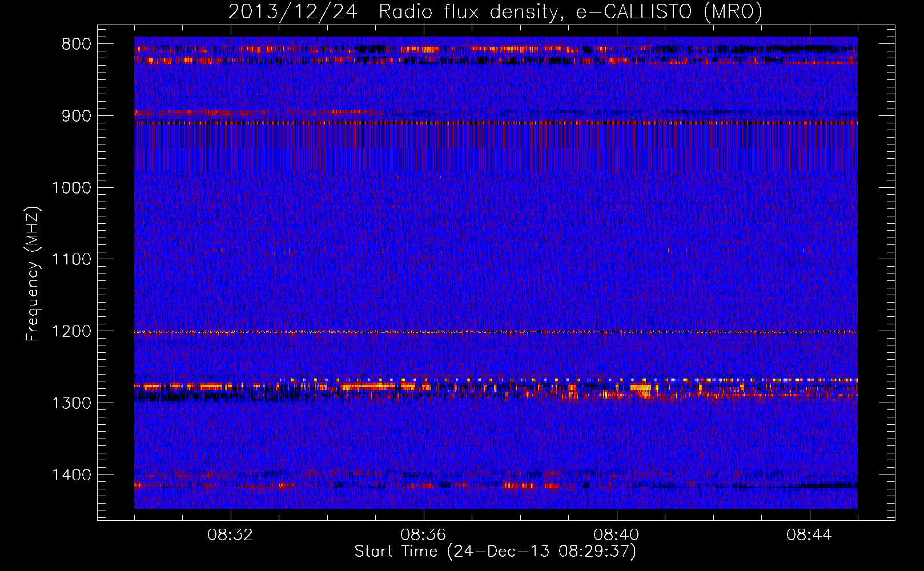Click the '08:40' time tick label
924x571 pixels.
(616, 535)
